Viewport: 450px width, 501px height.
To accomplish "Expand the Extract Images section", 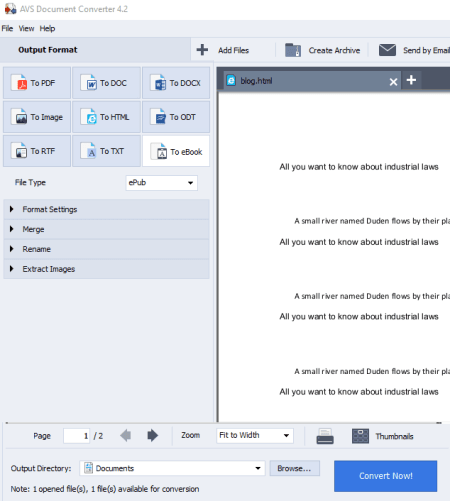I will point(106,269).
